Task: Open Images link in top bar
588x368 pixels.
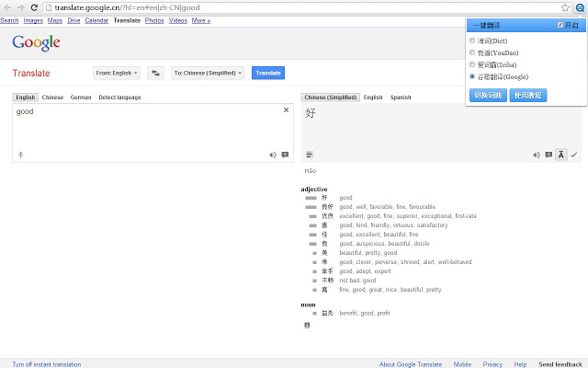Action: [33, 20]
